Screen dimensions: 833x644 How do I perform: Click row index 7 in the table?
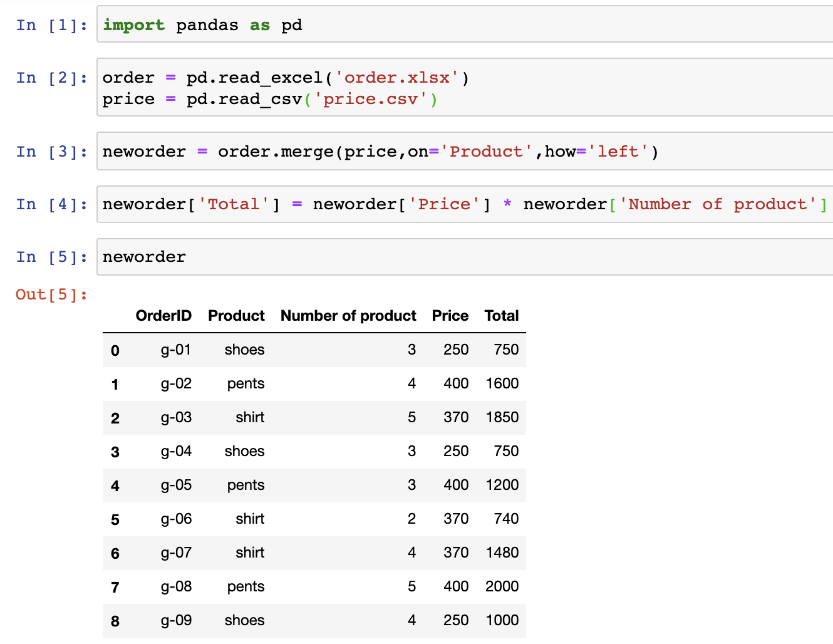pos(115,587)
